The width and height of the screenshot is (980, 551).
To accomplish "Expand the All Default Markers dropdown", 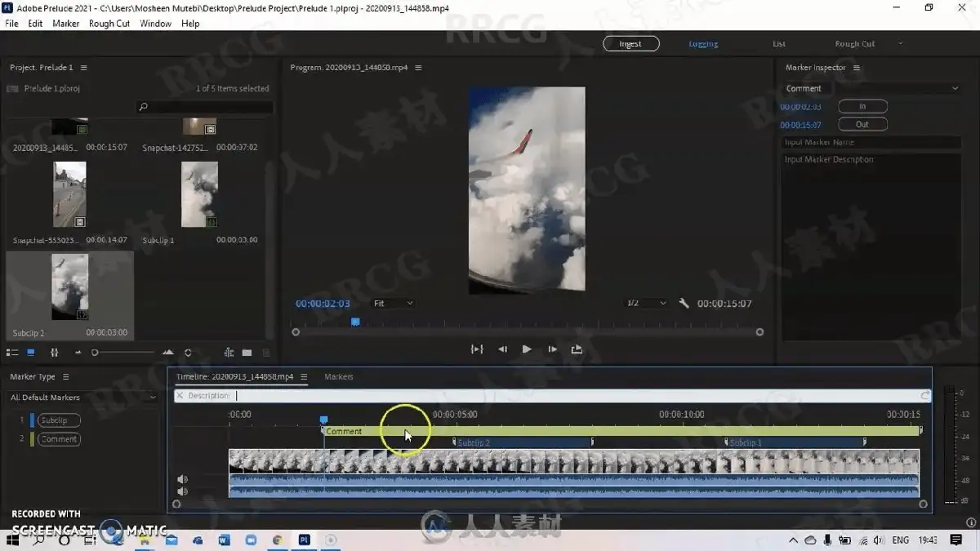I will tap(82, 398).
